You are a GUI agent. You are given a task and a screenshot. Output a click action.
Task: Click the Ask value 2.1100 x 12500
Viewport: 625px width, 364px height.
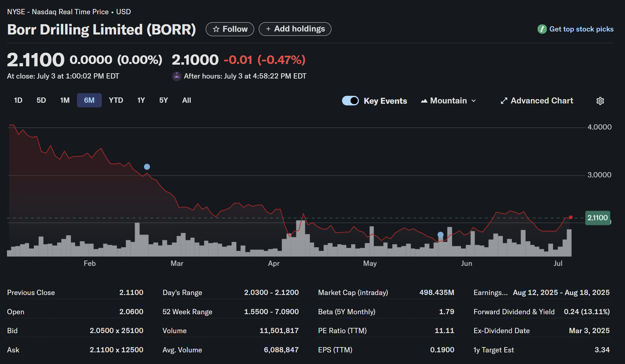point(116,350)
